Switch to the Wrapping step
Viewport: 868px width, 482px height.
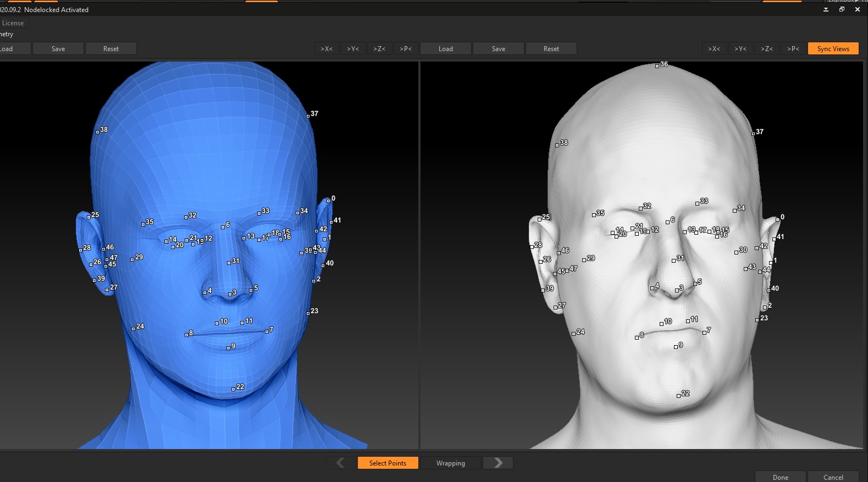click(451, 463)
